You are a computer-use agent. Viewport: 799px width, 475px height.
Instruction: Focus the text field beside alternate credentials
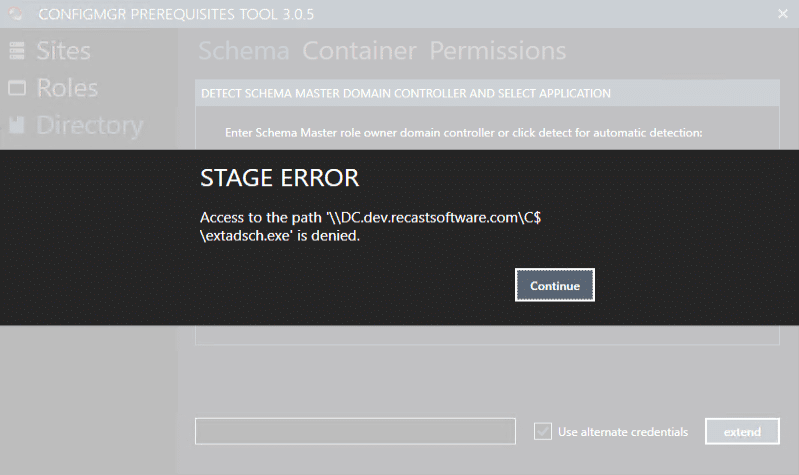[354, 431]
